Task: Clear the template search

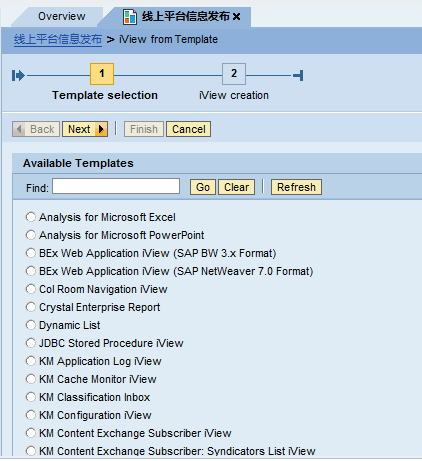Action: tap(236, 187)
